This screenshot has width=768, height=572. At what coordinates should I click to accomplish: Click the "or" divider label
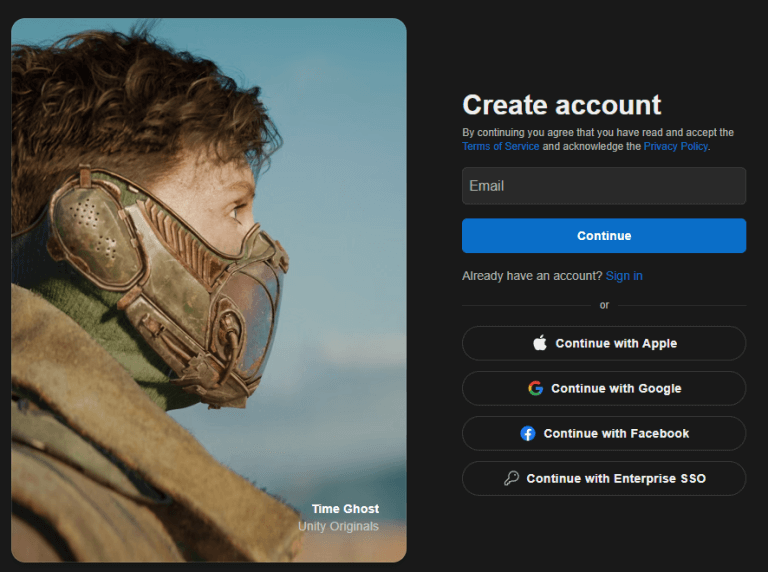604,305
